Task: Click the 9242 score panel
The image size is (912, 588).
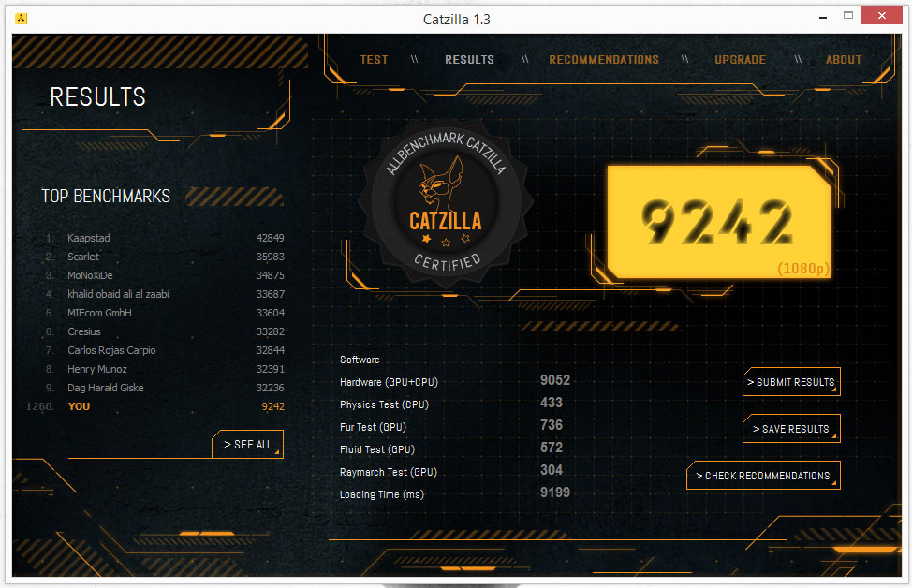Action: 719,222
